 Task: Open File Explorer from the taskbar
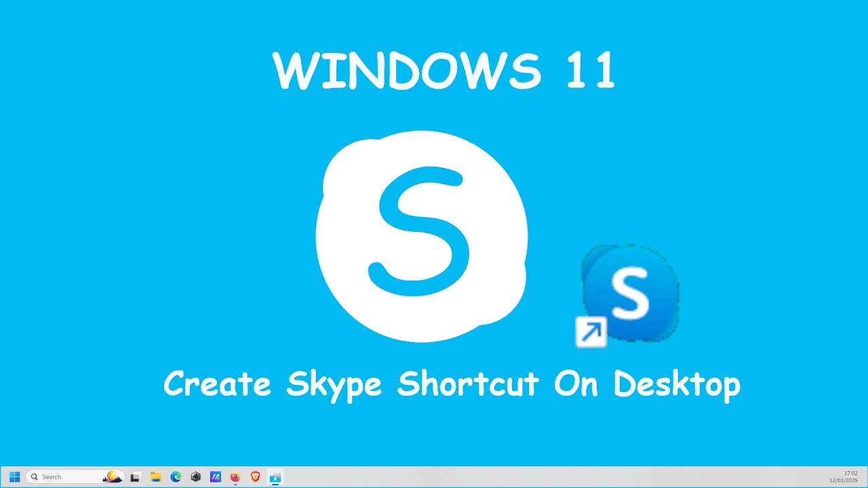tap(155, 477)
